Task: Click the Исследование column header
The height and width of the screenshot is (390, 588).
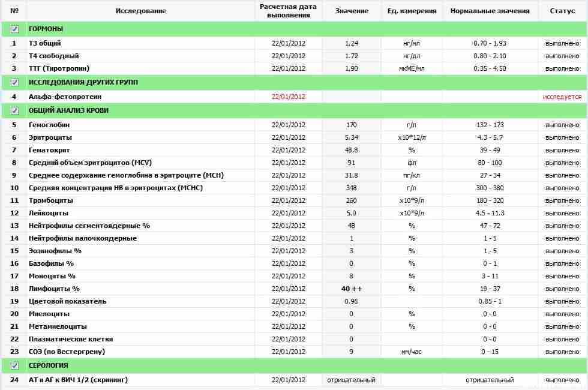Action: (x=140, y=11)
